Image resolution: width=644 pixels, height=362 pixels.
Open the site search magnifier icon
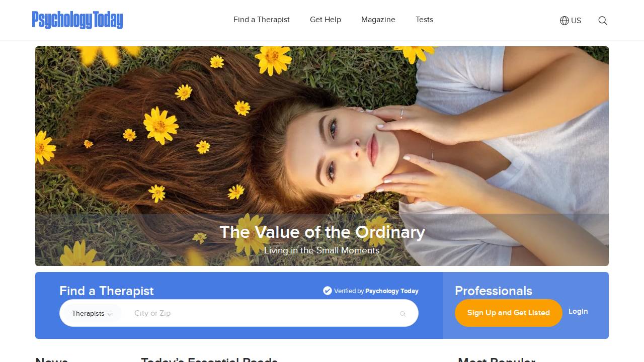[x=603, y=21]
